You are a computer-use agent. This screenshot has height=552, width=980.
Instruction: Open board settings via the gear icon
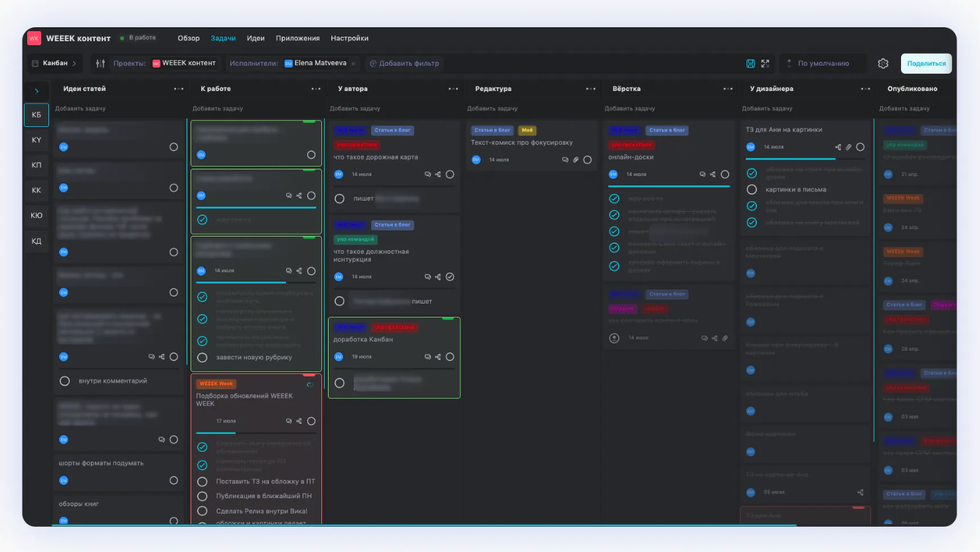(883, 64)
